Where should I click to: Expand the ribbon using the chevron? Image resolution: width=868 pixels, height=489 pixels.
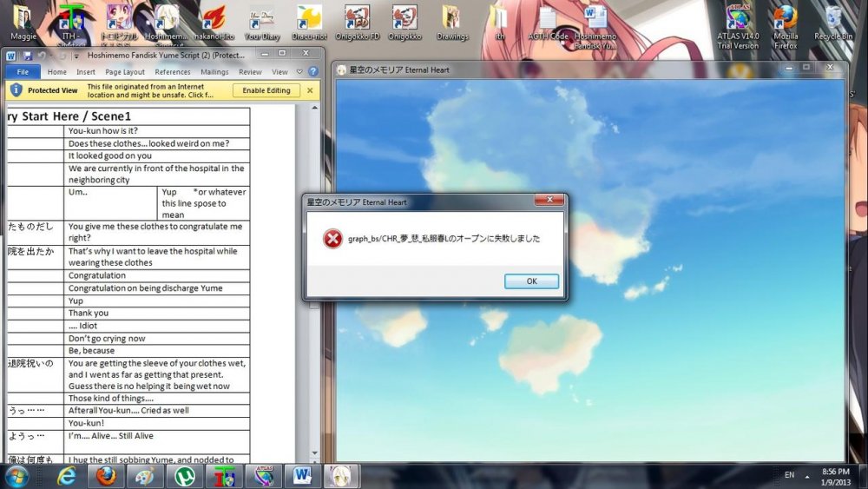point(300,72)
